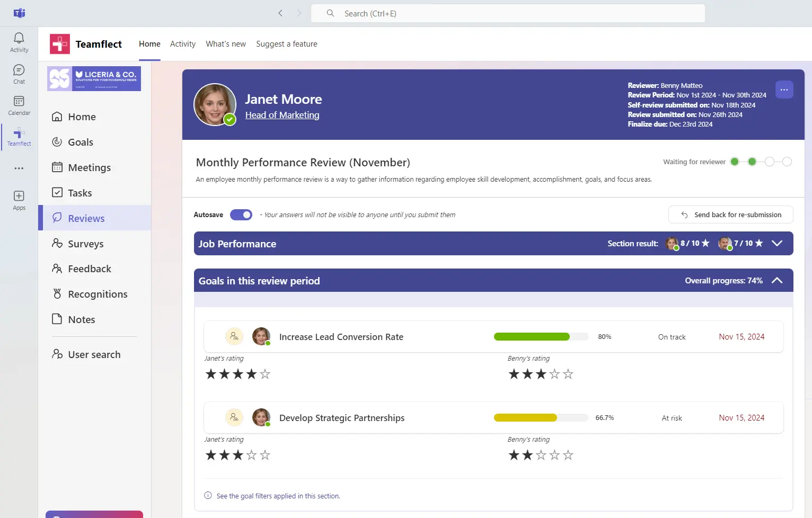Click owner avatar on Develop Strategic Partnerships goal

point(261,417)
